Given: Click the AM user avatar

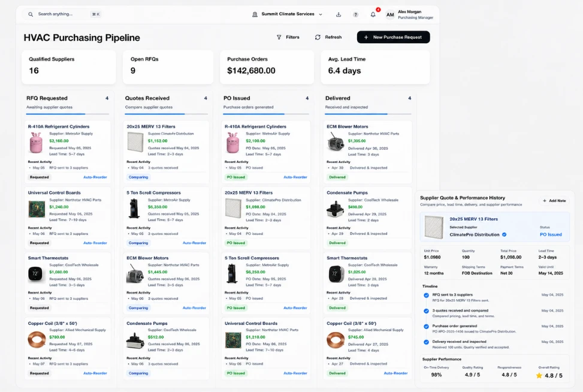Looking at the screenshot, I should [x=390, y=14].
